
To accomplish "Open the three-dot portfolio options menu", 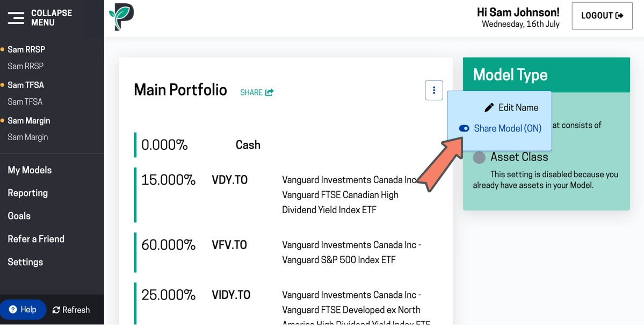I will point(433,90).
